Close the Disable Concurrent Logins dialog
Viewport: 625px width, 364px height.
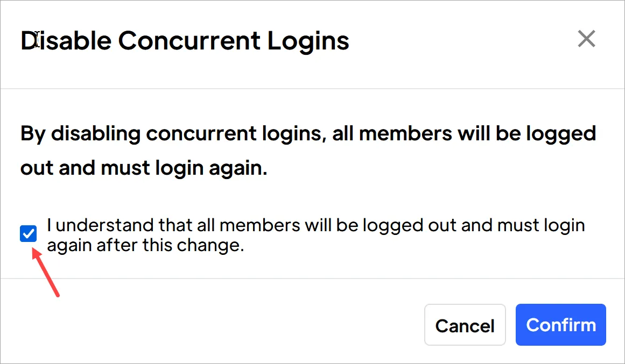[x=586, y=39]
